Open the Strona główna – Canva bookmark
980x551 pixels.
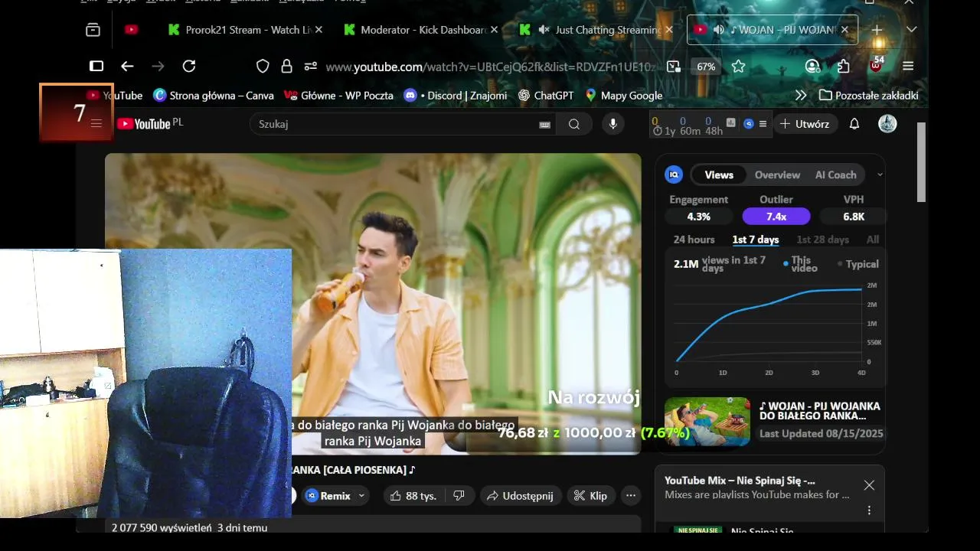pyautogui.click(x=214, y=96)
